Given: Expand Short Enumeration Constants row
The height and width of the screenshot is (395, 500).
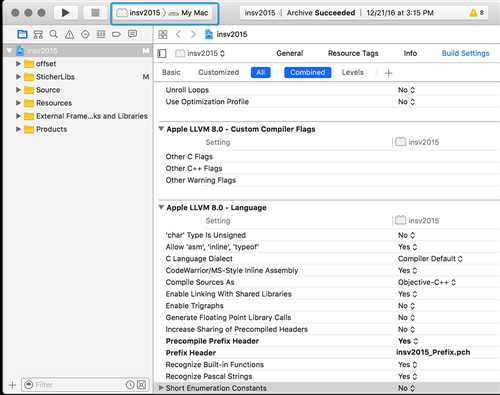Looking at the screenshot, I should [x=161, y=388].
